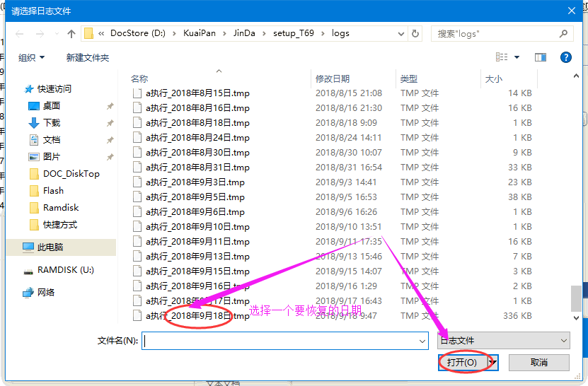
Task: Click the 取消 button
Action: pyautogui.click(x=538, y=362)
